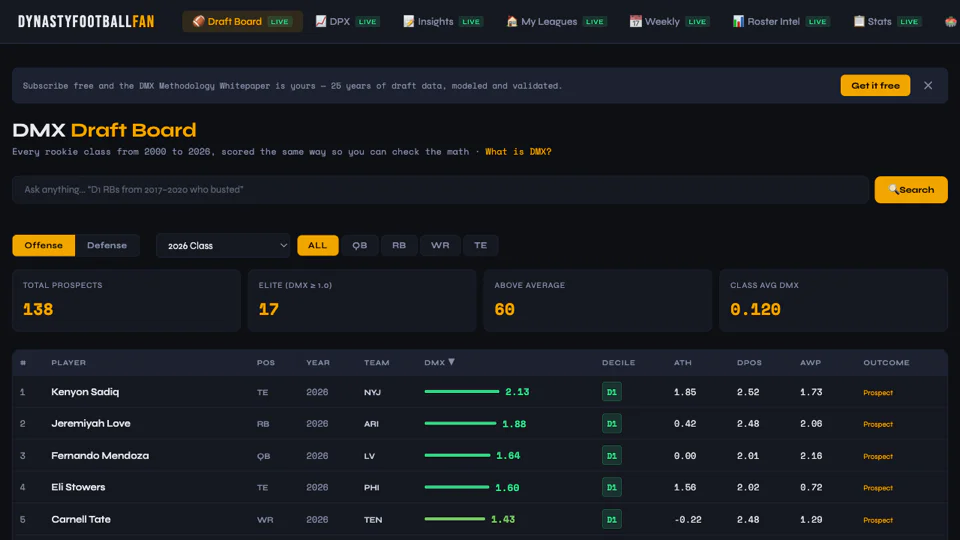Viewport: 960px width, 540px height.
Task: Click the Class Avg DMX 0.120 card
Action: pos(833,301)
